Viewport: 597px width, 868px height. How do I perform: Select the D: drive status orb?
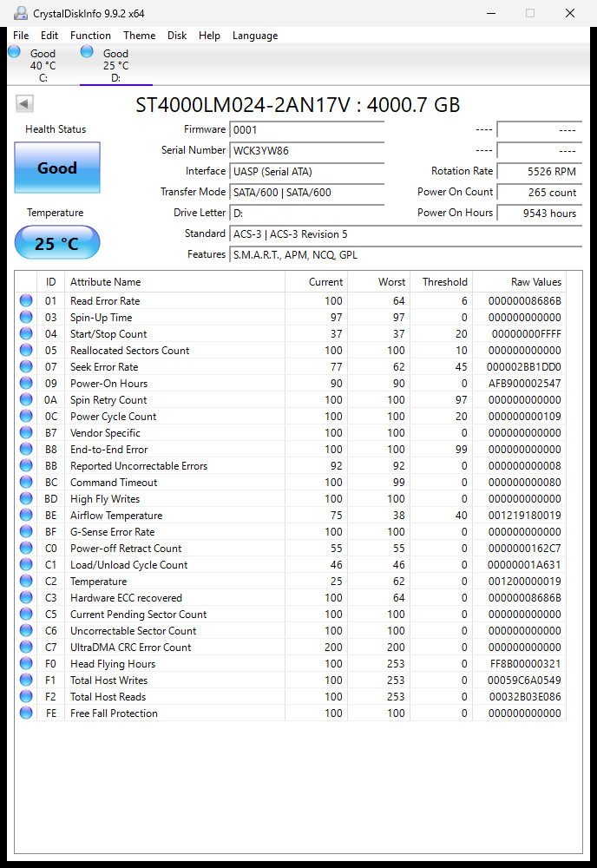(87, 51)
